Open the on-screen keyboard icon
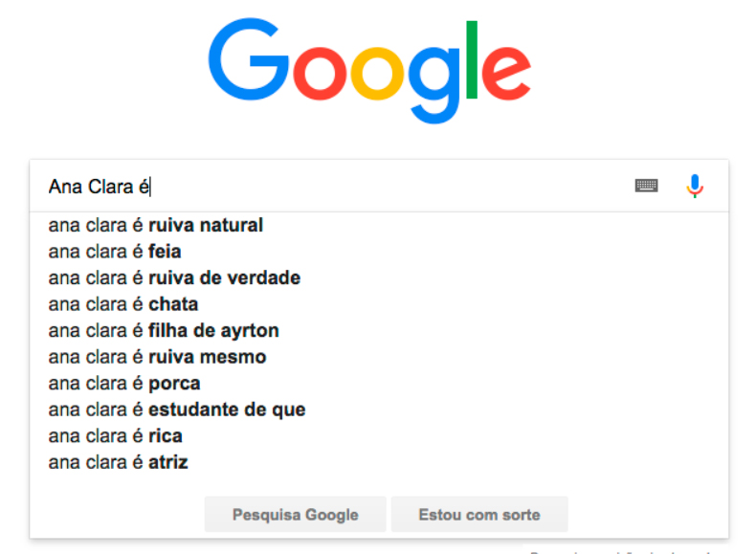The image size is (756, 554). click(x=647, y=186)
